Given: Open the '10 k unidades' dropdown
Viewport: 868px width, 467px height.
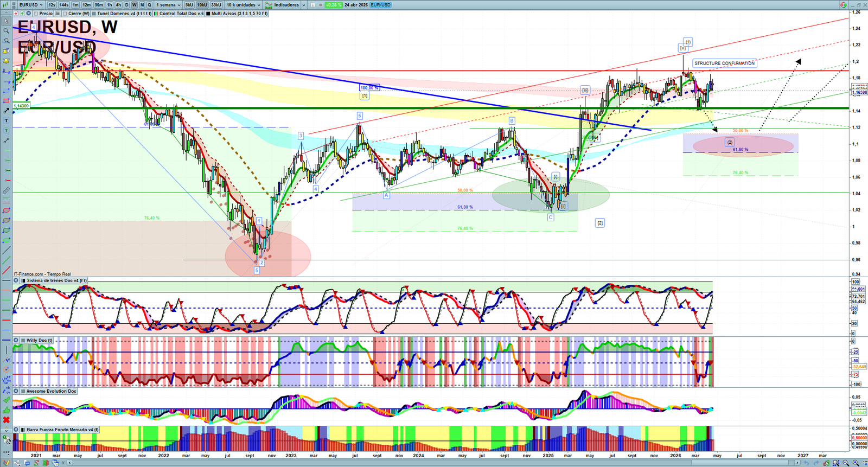Looking at the screenshot, I should pos(244,5).
